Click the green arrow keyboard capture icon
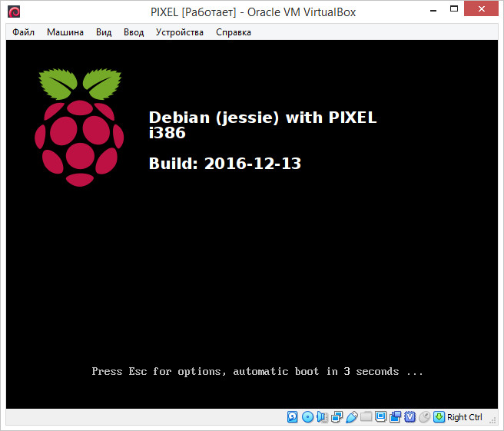 click(x=439, y=417)
